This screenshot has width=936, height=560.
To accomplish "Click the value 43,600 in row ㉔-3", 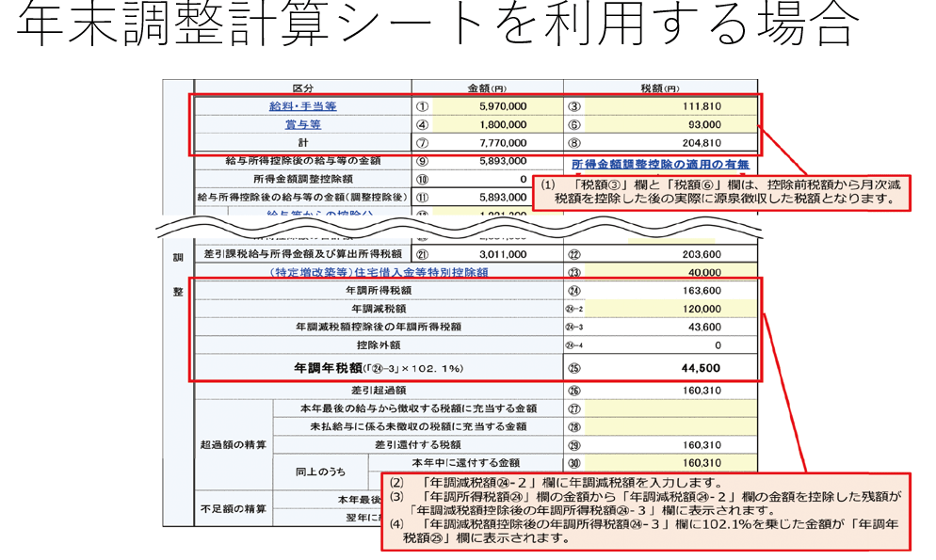I will click(x=704, y=327).
